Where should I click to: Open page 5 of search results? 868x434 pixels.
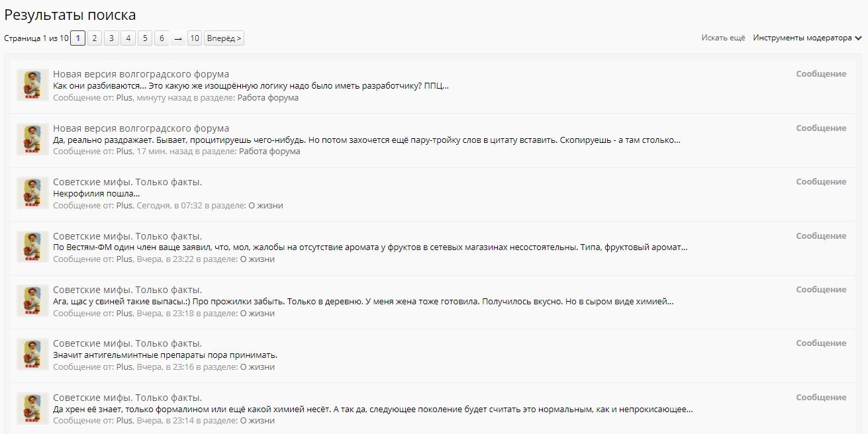pyautogui.click(x=145, y=38)
